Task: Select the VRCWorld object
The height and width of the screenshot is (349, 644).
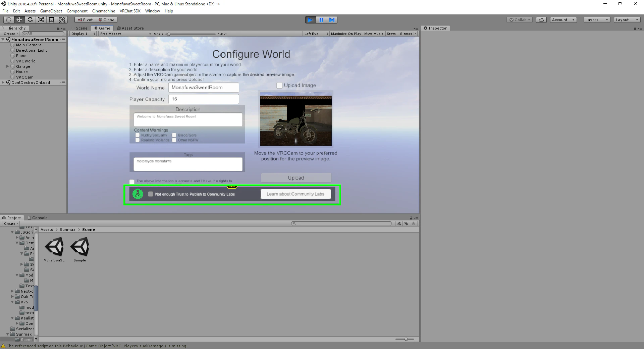Action: pos(26,61)
